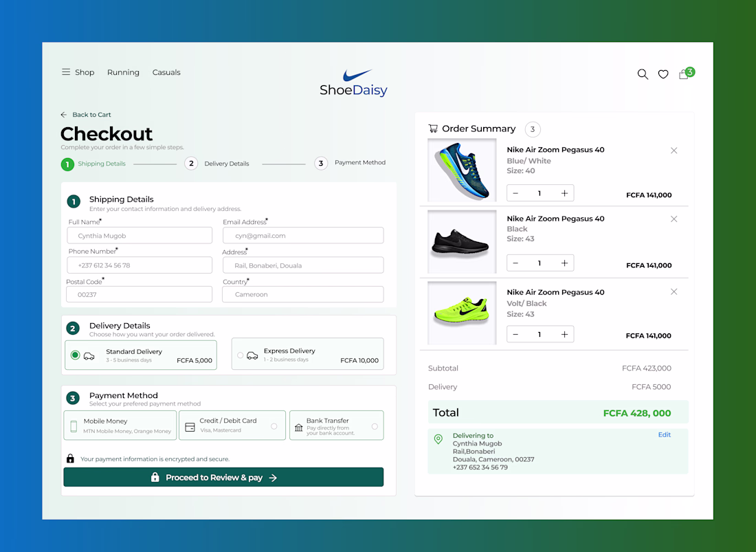Open the Shop menu item
756x552 pixels.
click(85, 72)
